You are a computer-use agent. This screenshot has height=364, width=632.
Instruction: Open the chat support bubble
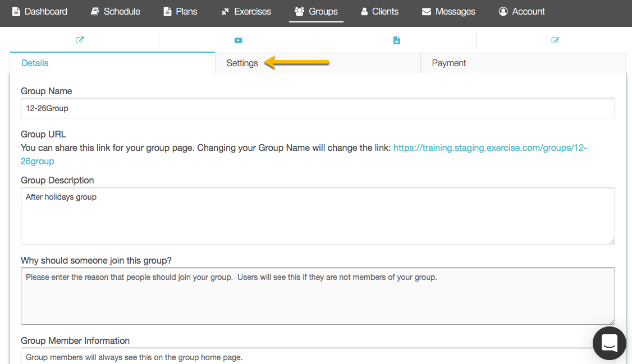609,343
